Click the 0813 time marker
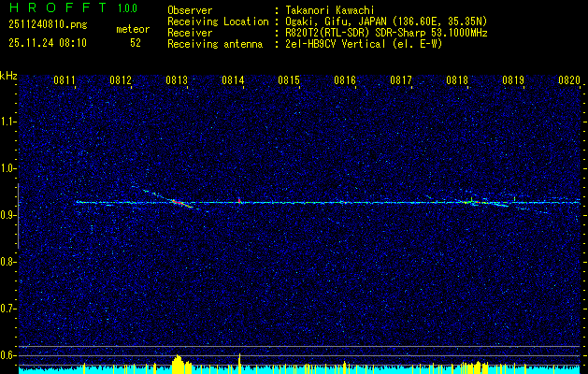The width and height of the screenshot is (588, 374). pos(177,79)
